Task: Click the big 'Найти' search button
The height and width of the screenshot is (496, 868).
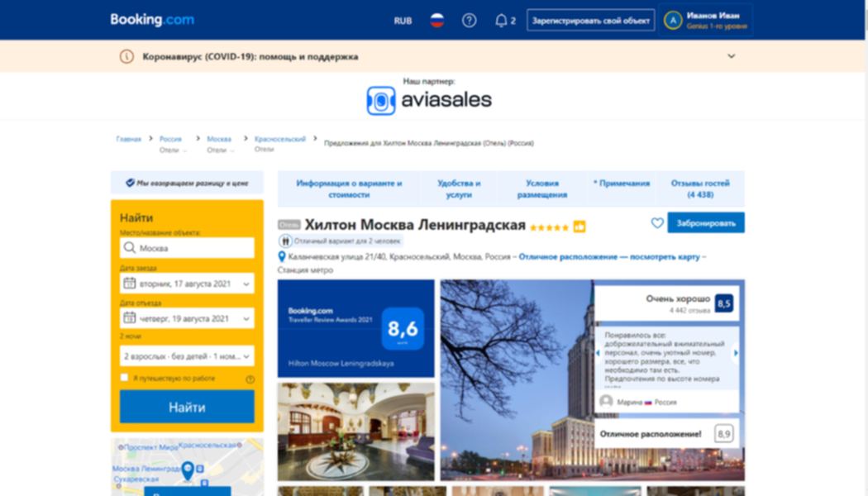Action: [x=187, y=407]
